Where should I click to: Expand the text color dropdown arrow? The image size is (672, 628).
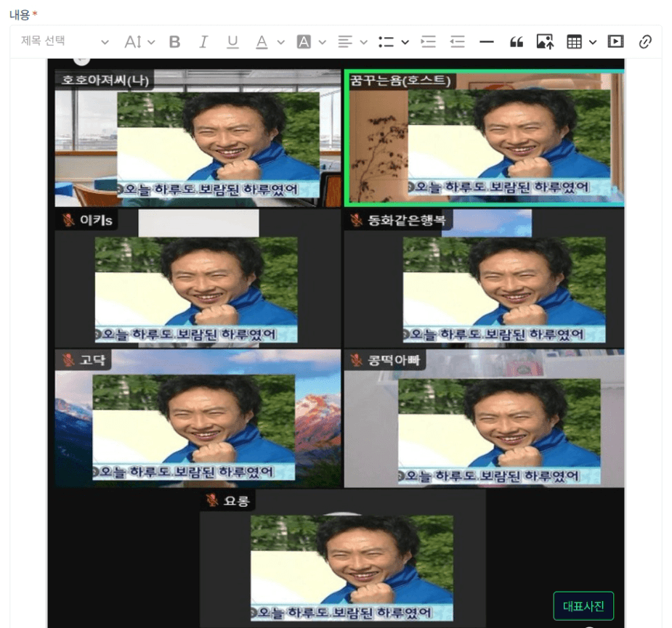coord(280,42)
